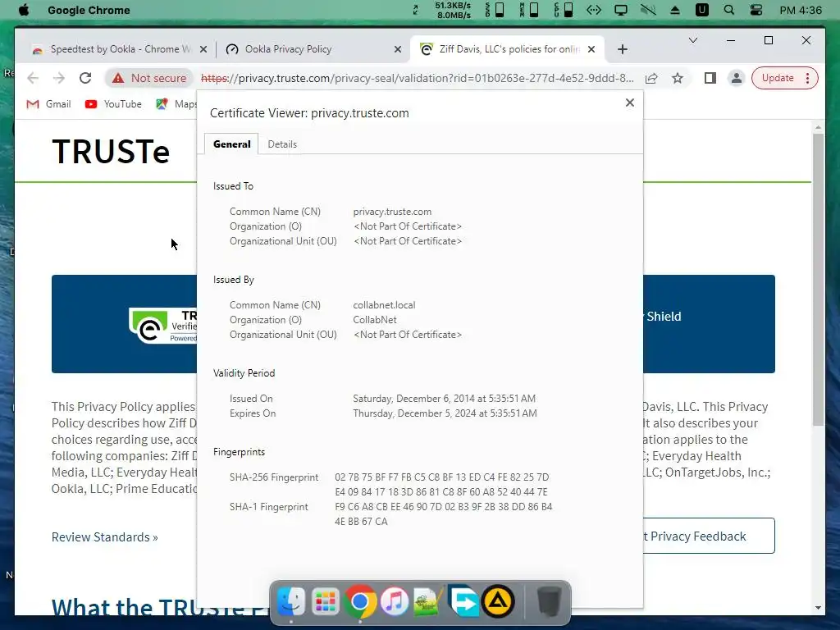
Task: Click the scrollbar down arrow
Action: coord(818,608)
